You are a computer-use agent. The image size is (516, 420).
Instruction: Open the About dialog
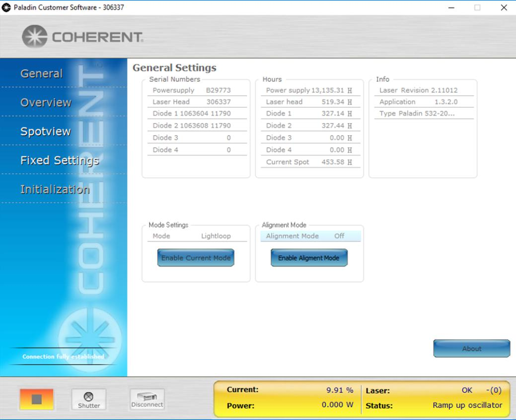tap(471, 349)
